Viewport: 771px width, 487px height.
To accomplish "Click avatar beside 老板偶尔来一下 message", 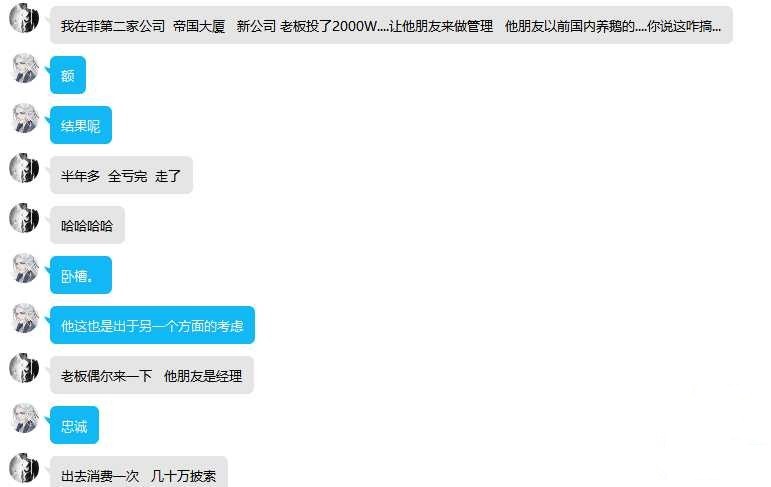I will [x=24, y=368].
